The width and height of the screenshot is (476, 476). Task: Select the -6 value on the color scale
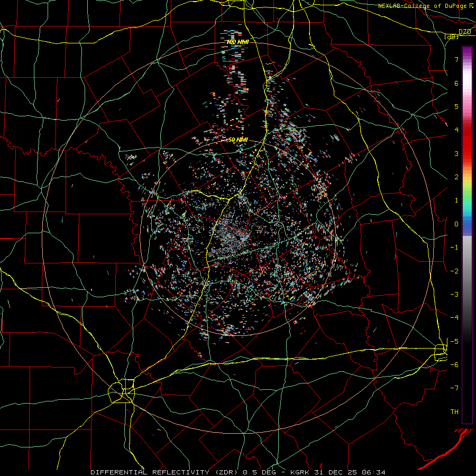(x=454, y=365)
